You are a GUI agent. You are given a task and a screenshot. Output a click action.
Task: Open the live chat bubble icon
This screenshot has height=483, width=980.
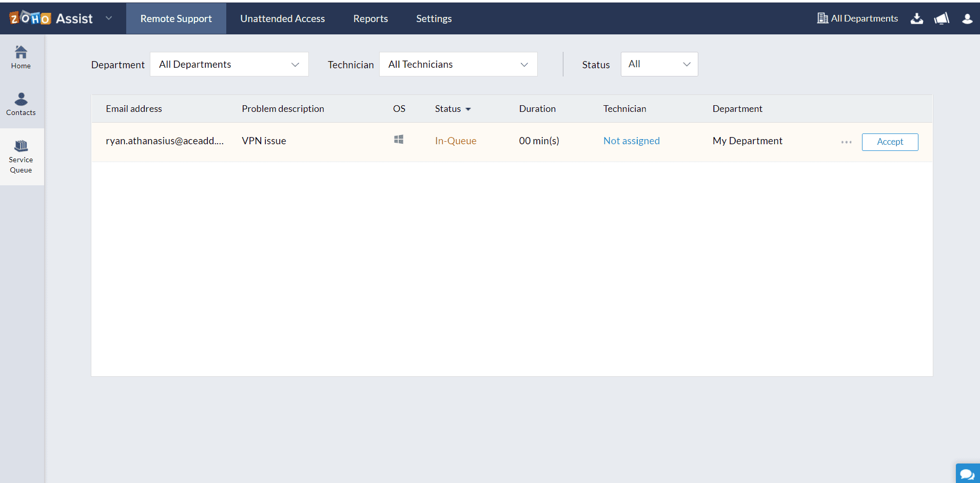click(967, 474)
